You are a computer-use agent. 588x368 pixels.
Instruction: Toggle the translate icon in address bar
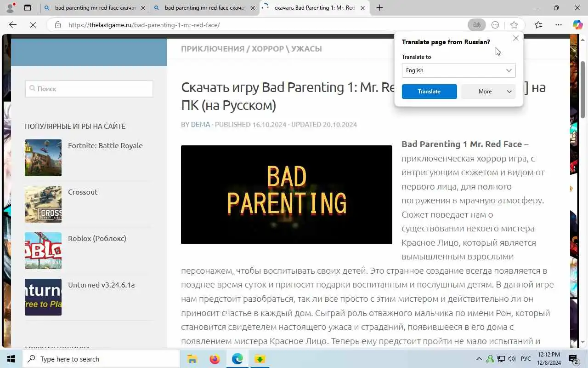[x=477, y=25]
